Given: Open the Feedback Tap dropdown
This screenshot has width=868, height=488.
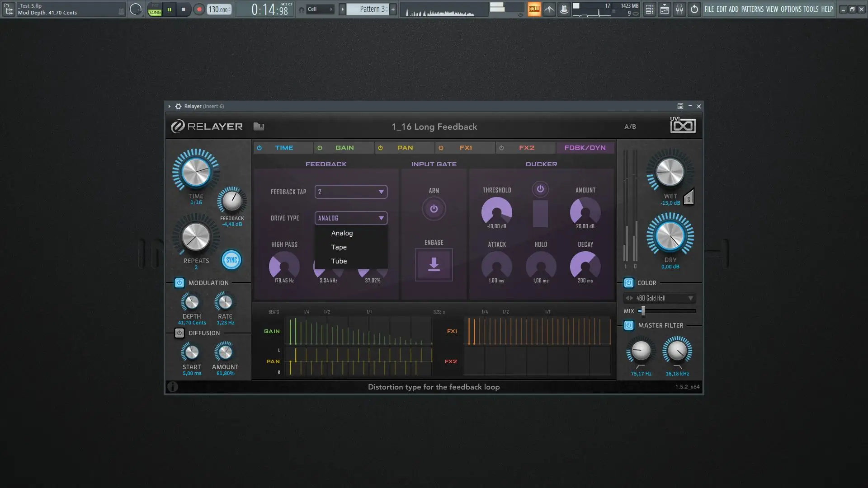Looking at the screenshot, I should [x=351, y=192].
